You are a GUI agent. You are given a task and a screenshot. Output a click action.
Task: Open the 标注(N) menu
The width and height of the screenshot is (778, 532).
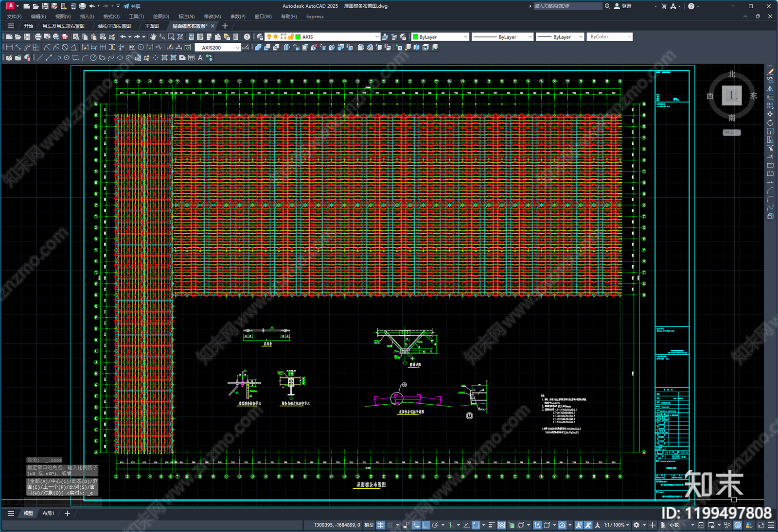[186, 17]
